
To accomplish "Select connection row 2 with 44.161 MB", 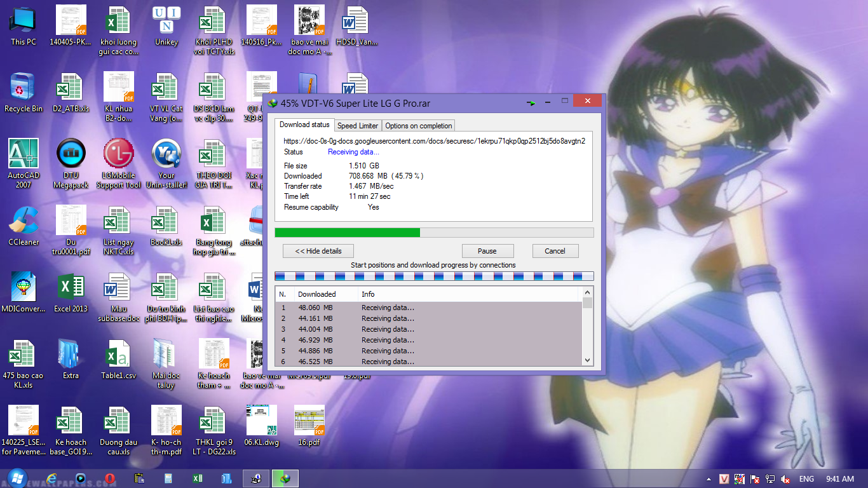I will (x=428, y=318).
